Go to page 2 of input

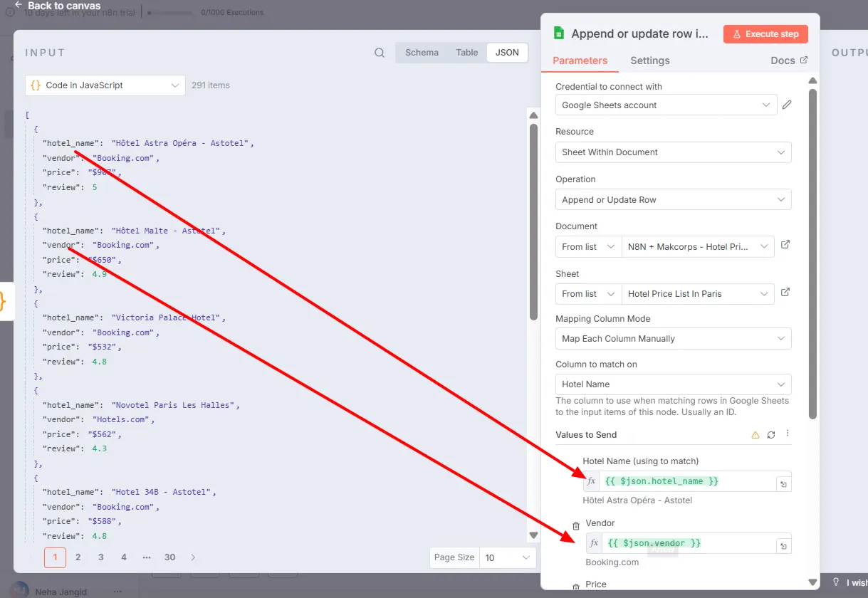pos(78,557)
